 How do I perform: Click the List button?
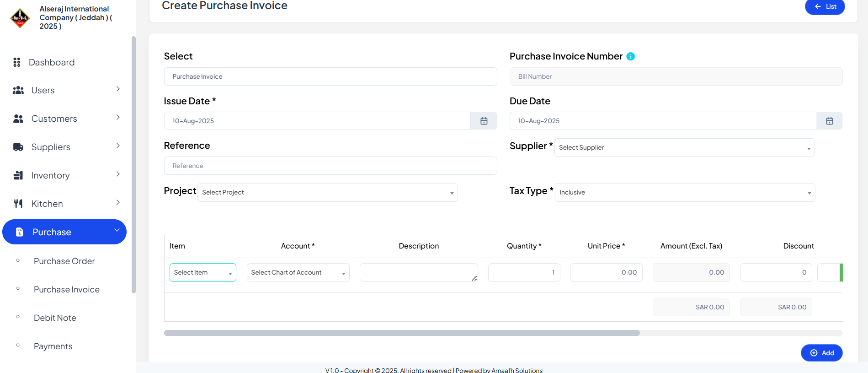(x=825, y=6)
